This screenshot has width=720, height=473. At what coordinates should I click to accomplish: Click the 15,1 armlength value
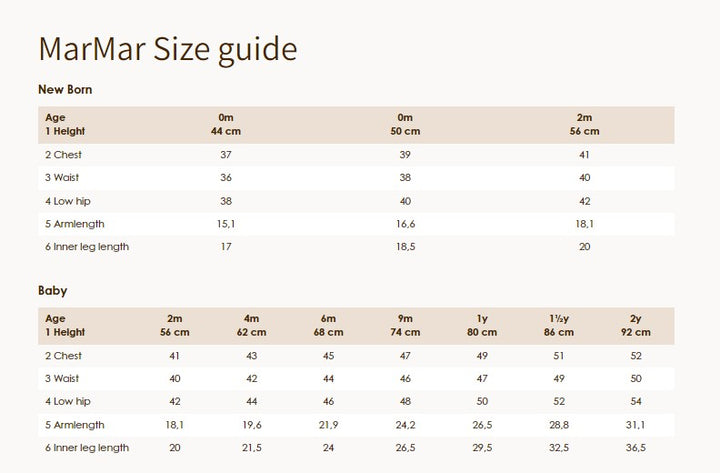pos(225,224)
